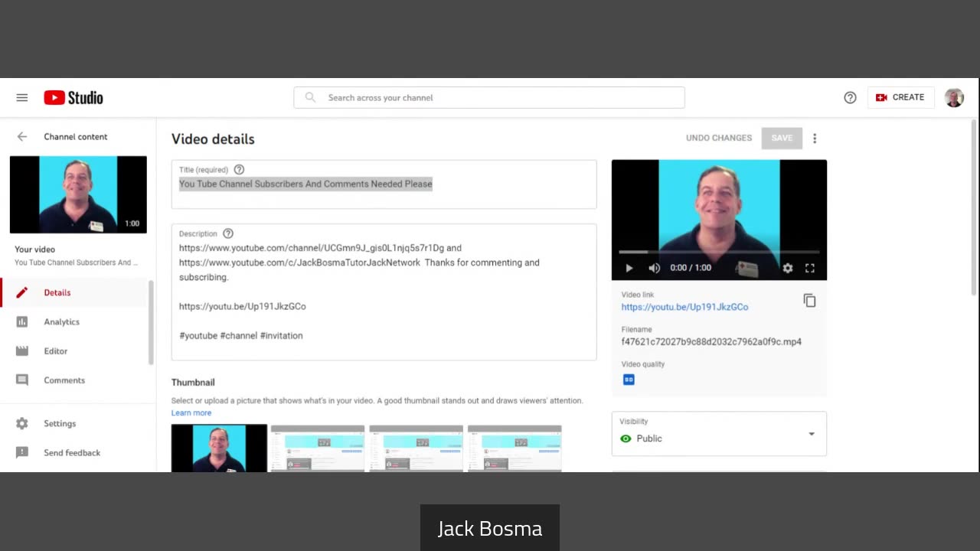Click the video preview progress bar
This screenshot has height=551, width=980.
point(719,252)
